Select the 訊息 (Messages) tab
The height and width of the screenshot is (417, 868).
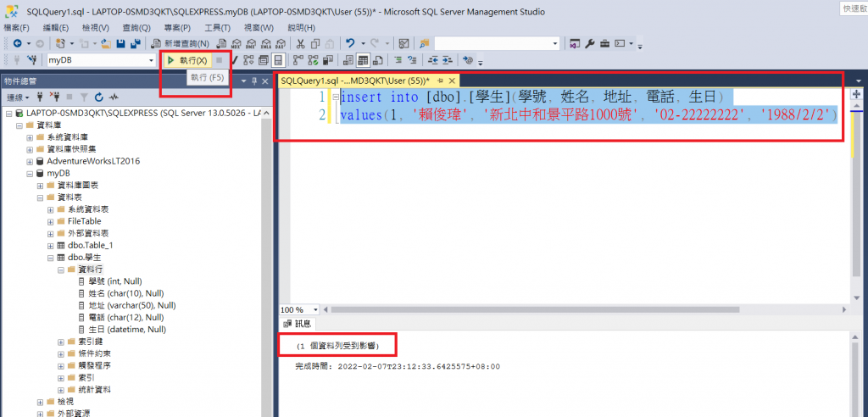(298, 324)
